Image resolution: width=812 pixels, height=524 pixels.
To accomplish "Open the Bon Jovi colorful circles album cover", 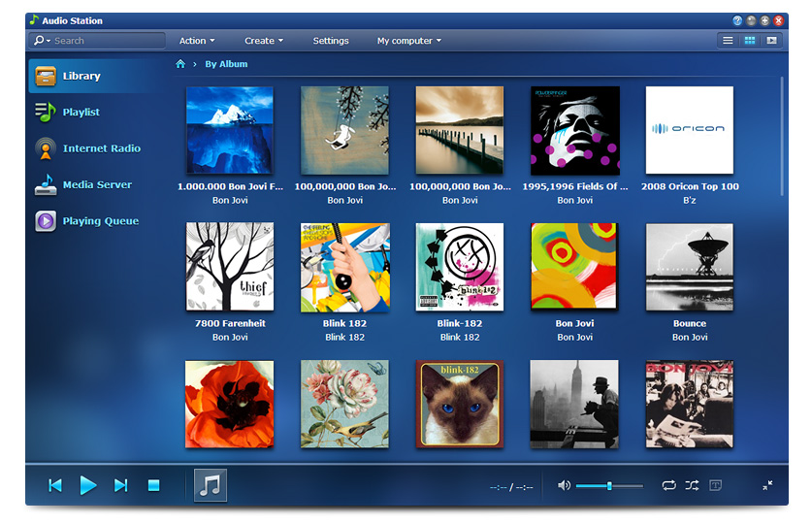I will pos(575,267).
